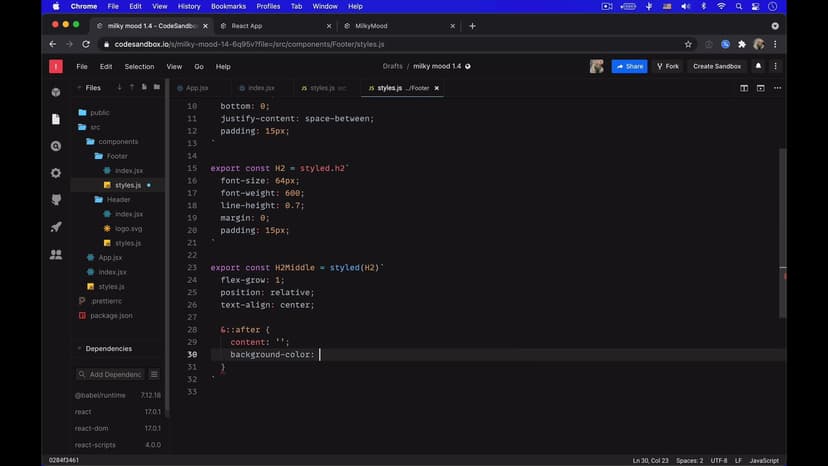This screenshot has height=466, width=828.
Task: Click the split editor layout icon
Action: point(744,88)
